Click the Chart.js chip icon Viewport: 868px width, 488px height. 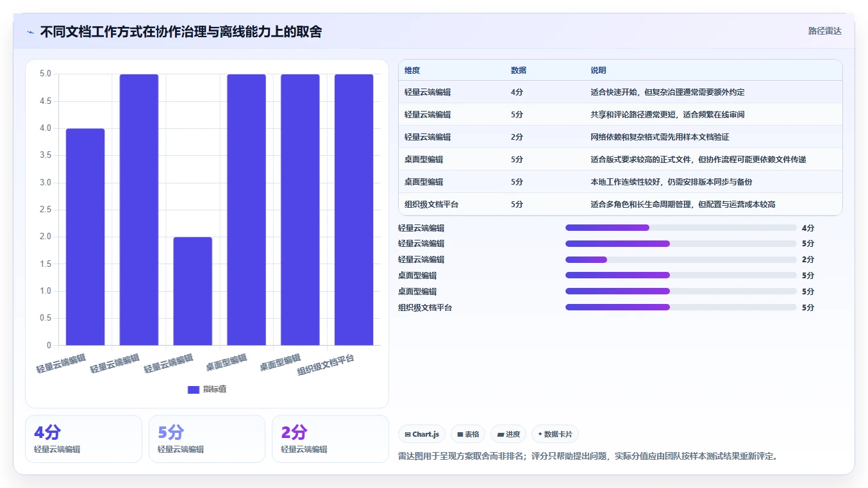(x=408, y=434)
